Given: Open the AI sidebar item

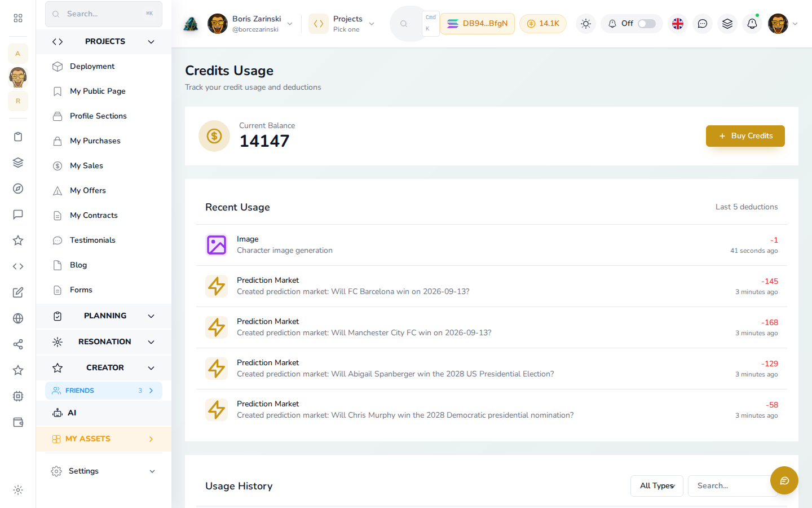Looking at the screenshot, I should point(104,413).
